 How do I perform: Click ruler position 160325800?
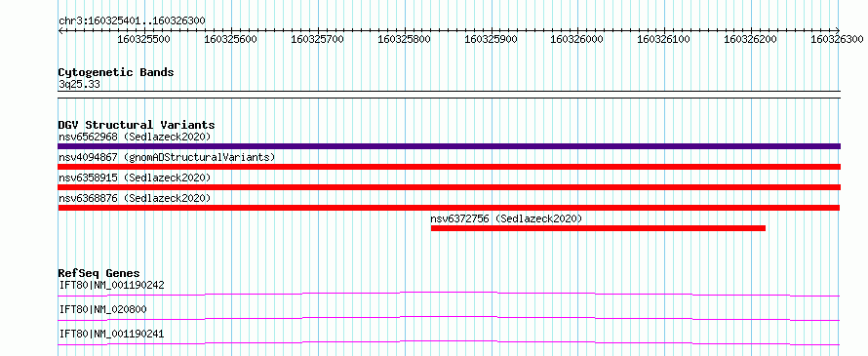pos(404,39)
